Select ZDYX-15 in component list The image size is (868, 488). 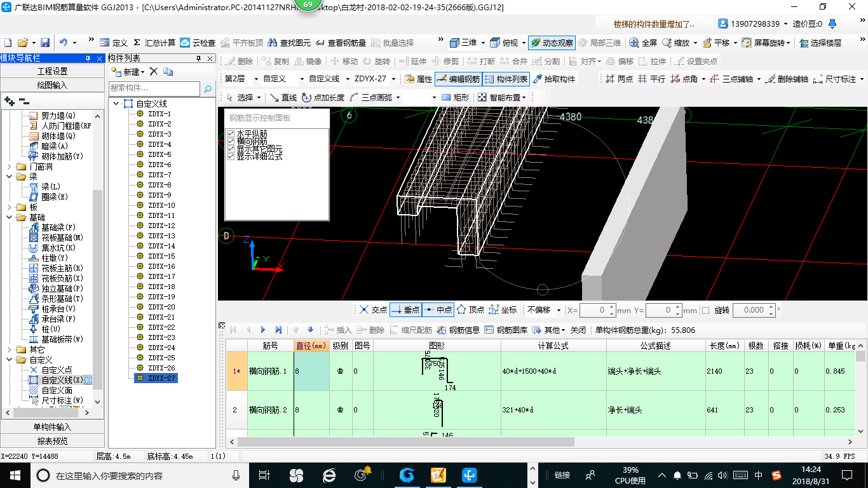156,256
